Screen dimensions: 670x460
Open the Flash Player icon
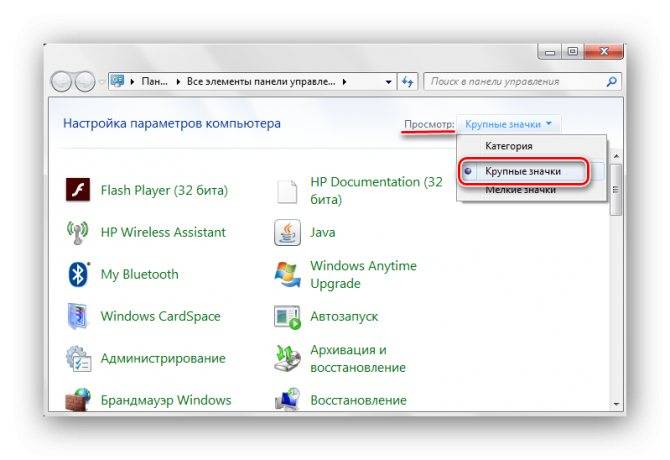[x=78, y=190]
